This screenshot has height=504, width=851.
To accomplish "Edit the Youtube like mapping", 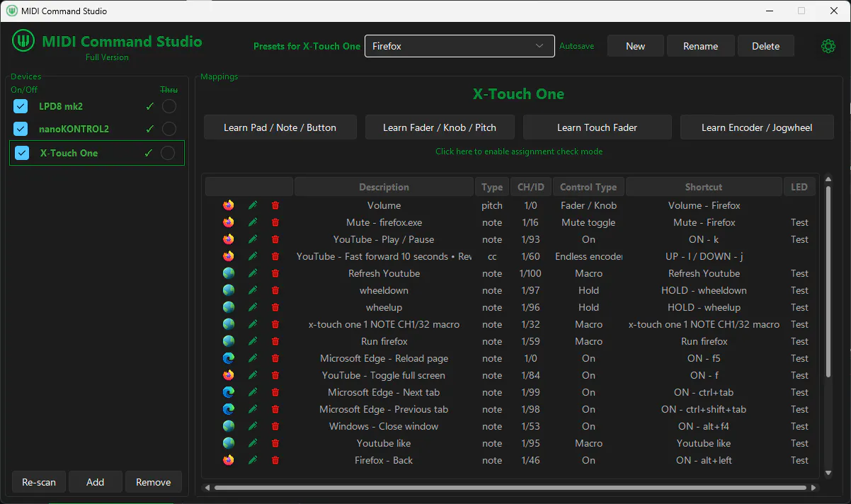I will point(253,443).
